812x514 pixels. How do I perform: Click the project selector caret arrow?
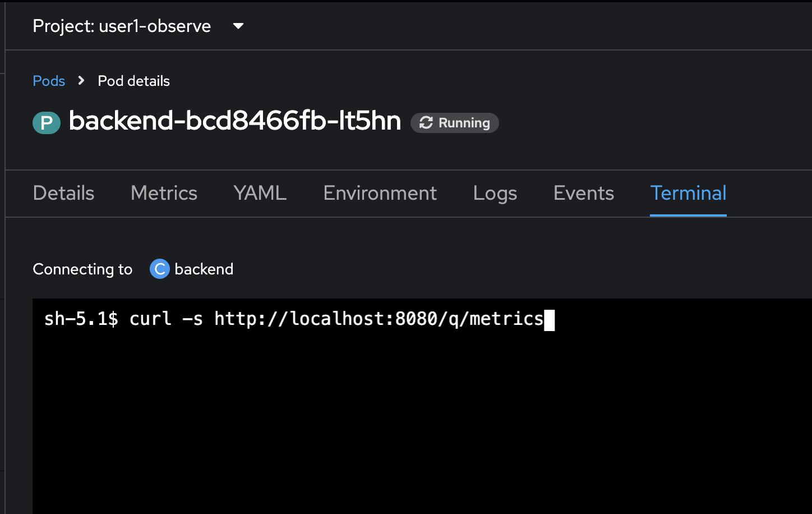pos(238,26)
